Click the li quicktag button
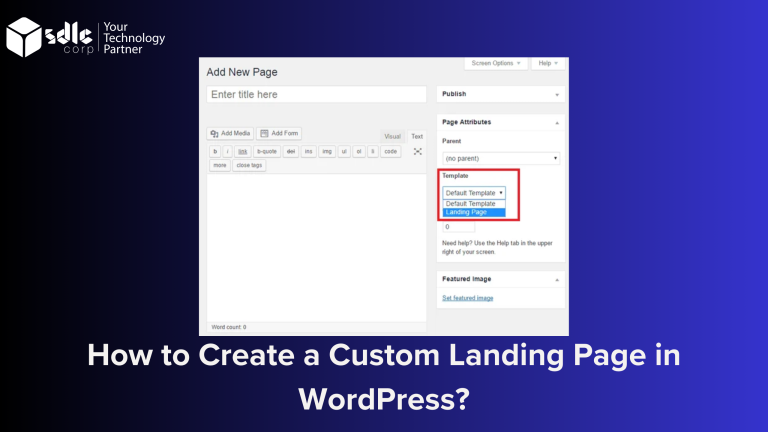The image size is (768, 432). (x=373, y=151)
